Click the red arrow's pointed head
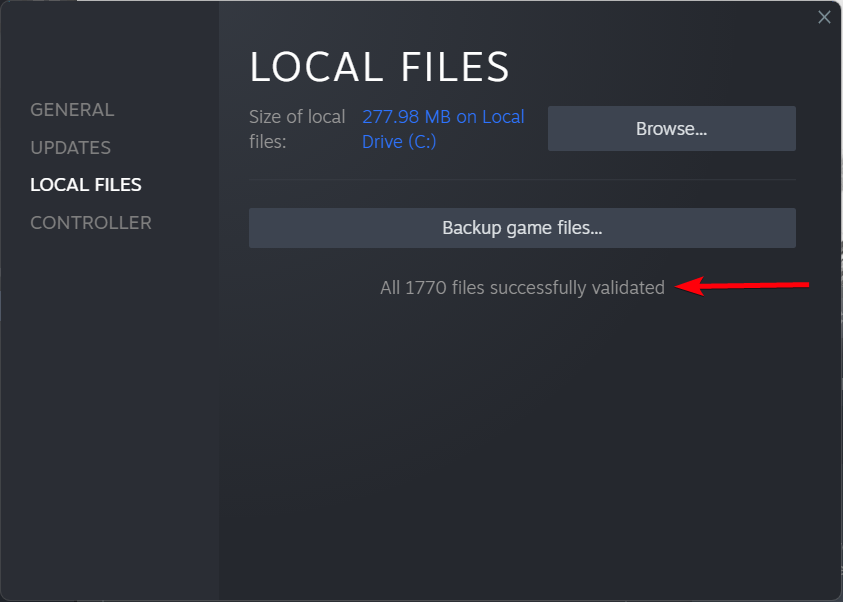 tap(681, 288)
